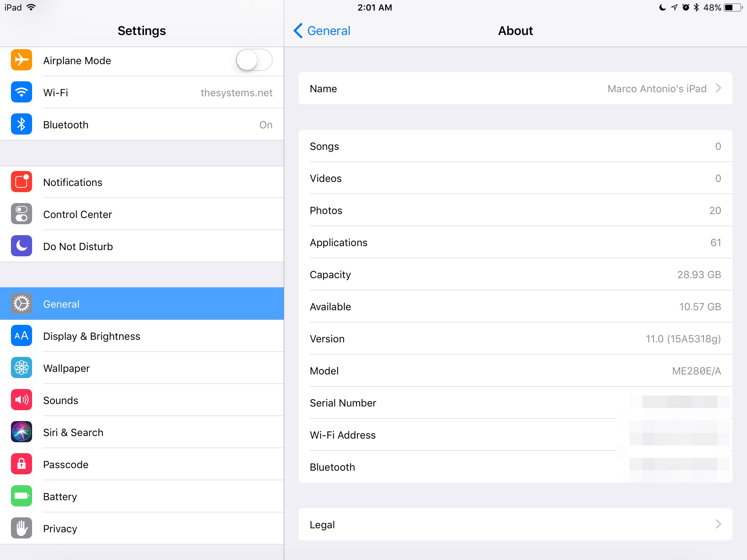This screenshot has height=560, width=747.
Task: Expand the Name row chevron
Action: 719,88
